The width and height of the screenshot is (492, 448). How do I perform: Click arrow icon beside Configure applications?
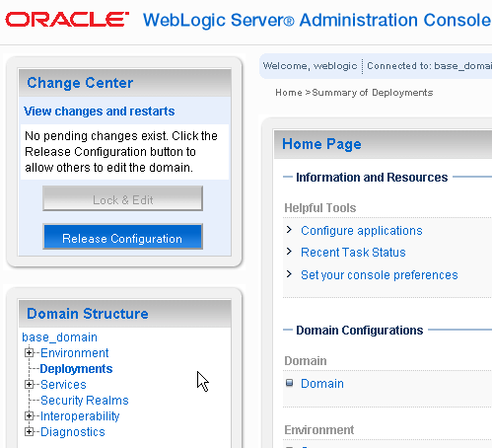[x=289, y=230]
